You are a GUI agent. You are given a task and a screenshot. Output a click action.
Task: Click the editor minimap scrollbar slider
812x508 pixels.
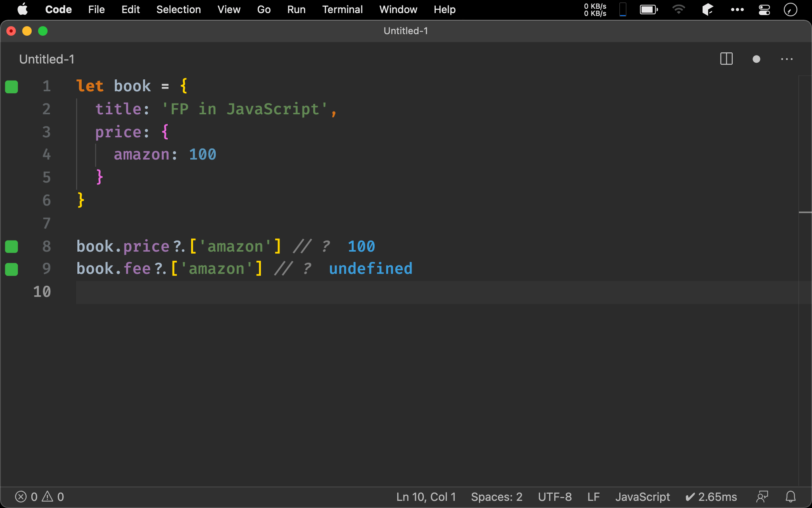(x=805, y=213)
